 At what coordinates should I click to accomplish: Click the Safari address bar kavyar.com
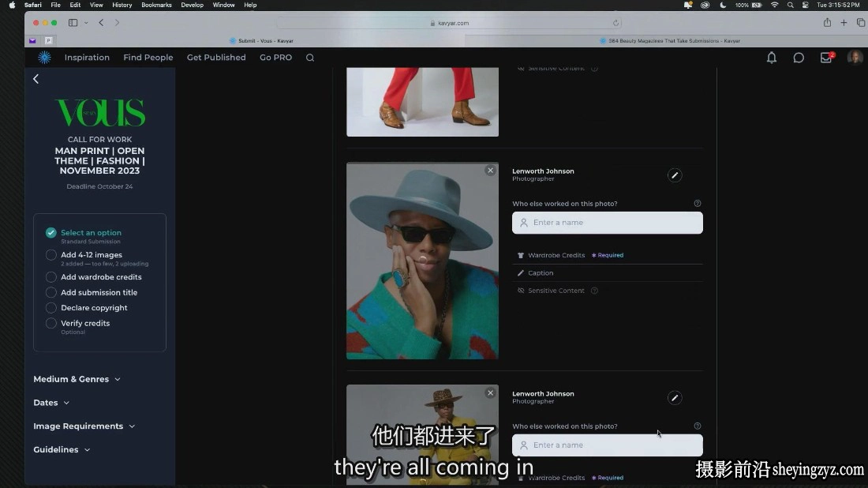coord(449,23)
